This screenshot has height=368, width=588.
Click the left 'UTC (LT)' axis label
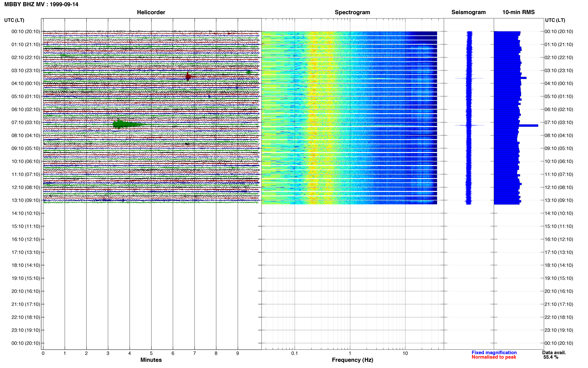pyautogui.click(x=14, y=20)
